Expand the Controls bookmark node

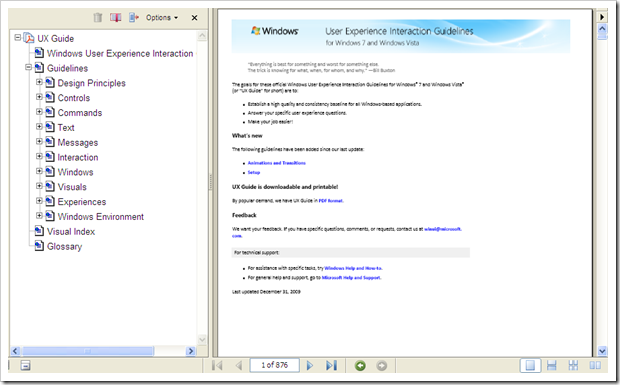(39, 96)
